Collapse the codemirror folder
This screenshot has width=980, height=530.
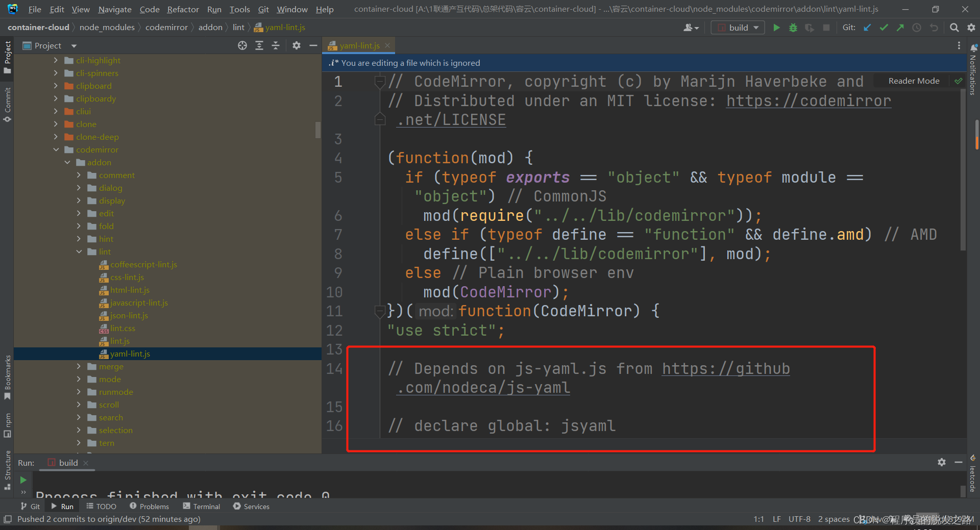(56, 149)
